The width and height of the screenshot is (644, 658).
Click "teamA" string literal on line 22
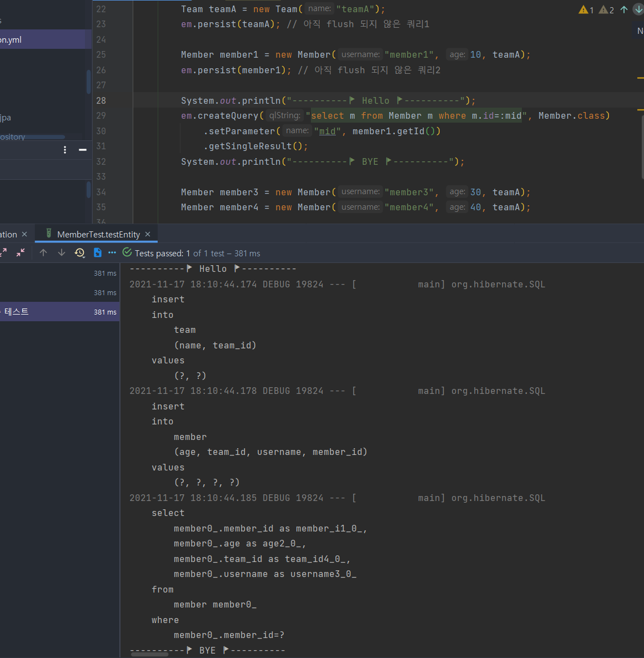pos(355,9)
